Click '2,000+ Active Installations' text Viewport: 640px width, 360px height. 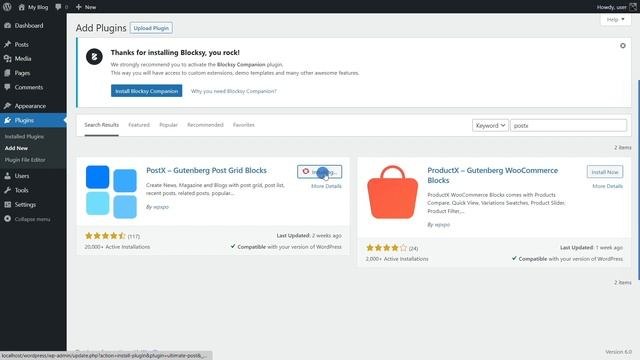pyautogui.click(x=397, y=259)
